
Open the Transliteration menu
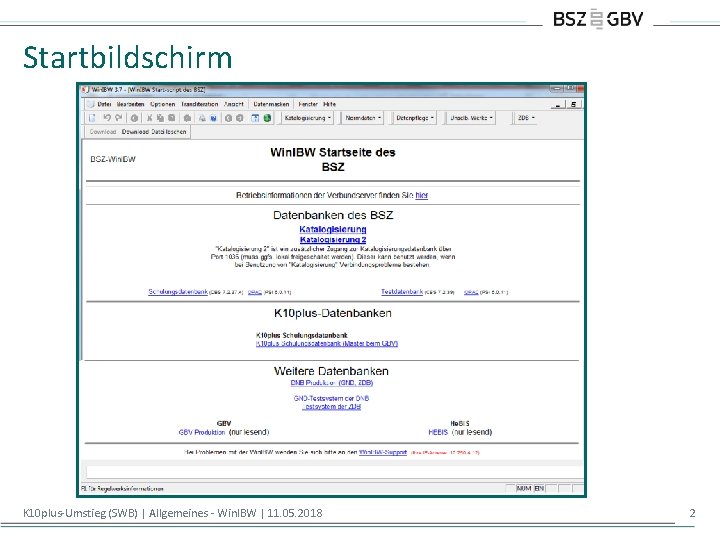tap(199, 104)
